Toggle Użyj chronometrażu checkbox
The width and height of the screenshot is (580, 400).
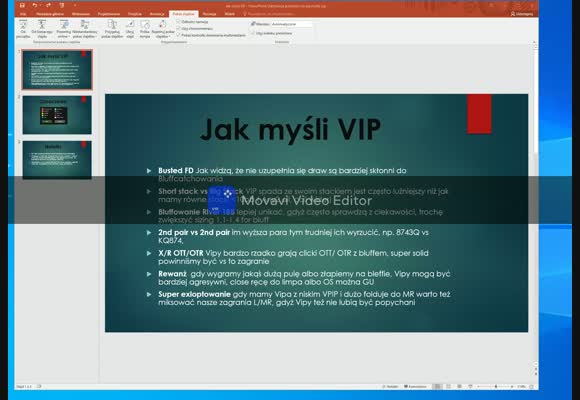(x=178, y=28)
